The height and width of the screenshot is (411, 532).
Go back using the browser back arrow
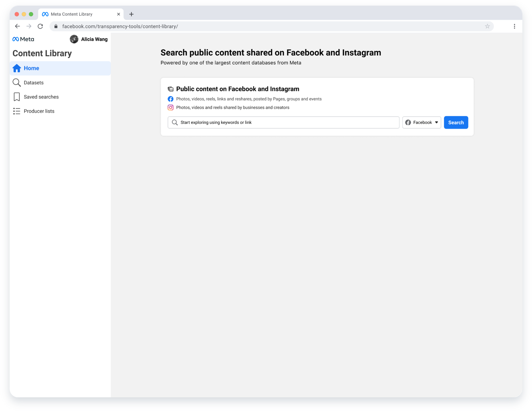pyautogui.click(x=17, y=26)
